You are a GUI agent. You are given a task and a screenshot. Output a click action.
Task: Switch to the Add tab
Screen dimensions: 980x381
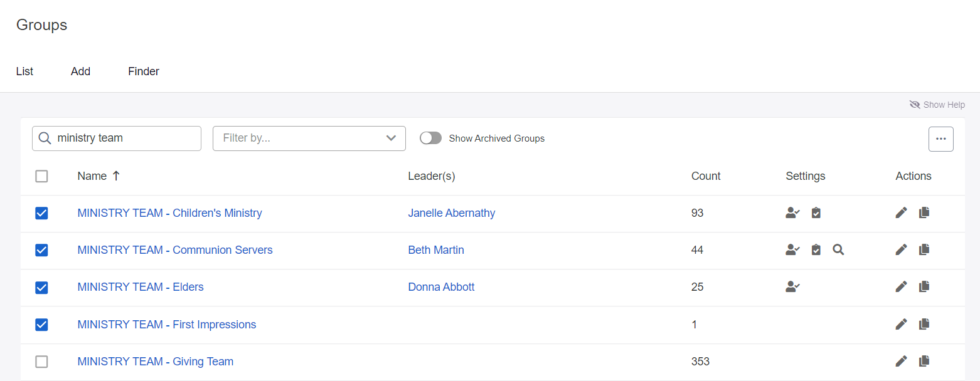coord(80,71)
